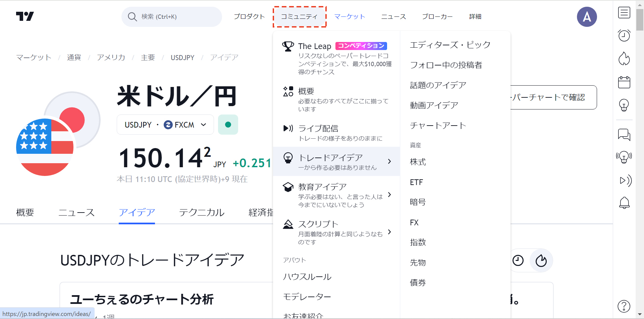Select 債券 under 資産
The width and height of the screenshot is (644, 319).
coord(418,283)
